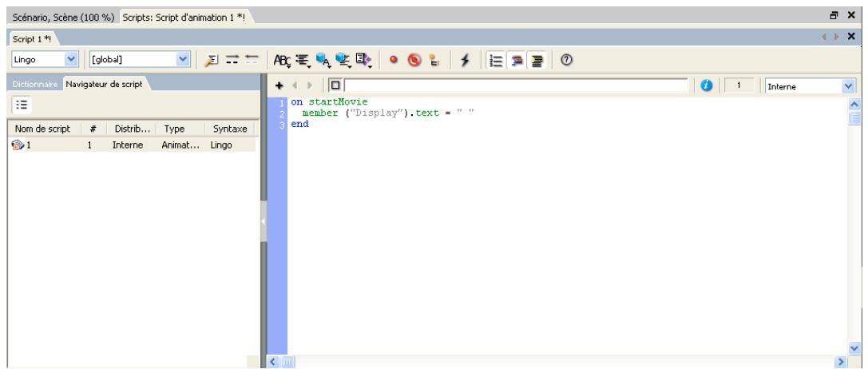Toggle auto coloring of script
The height and width of the screenshot is (369, 868).
(517, 60)
